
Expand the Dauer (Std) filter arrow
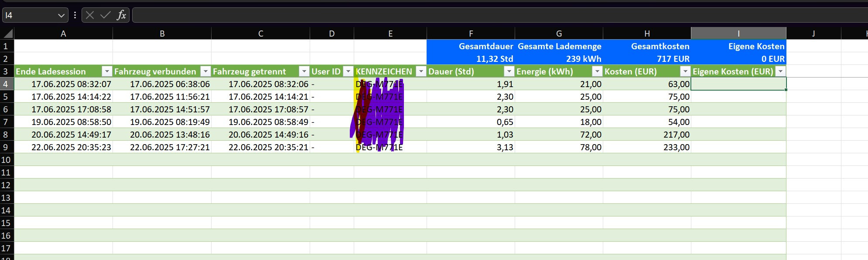pyautogui.click(x=509, y=71)
